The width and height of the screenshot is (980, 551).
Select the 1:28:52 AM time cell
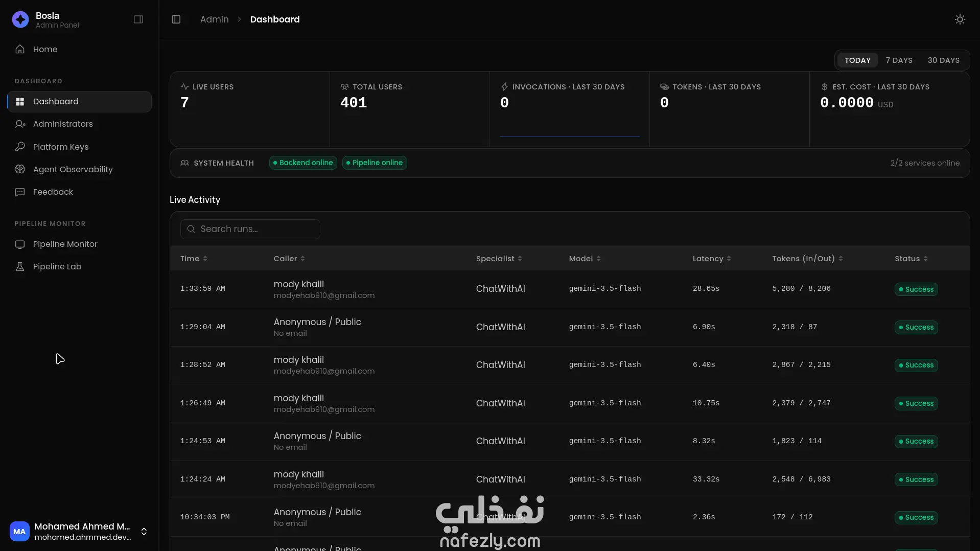click(202, 365)
